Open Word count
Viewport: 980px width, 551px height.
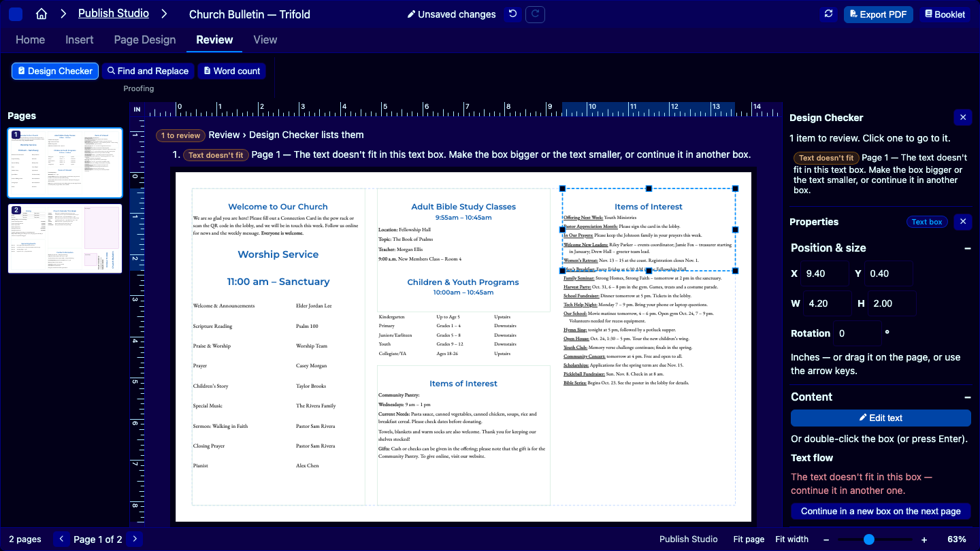click(231, 71)
